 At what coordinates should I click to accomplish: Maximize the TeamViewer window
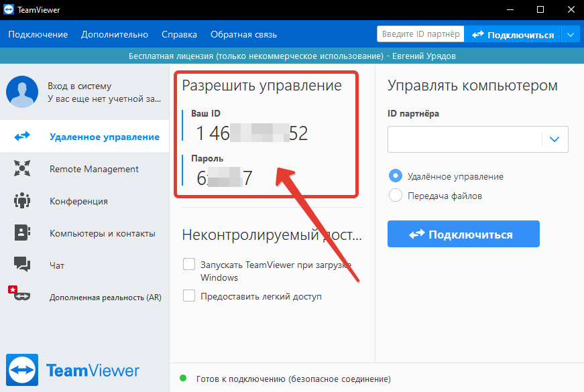[540, 9]
